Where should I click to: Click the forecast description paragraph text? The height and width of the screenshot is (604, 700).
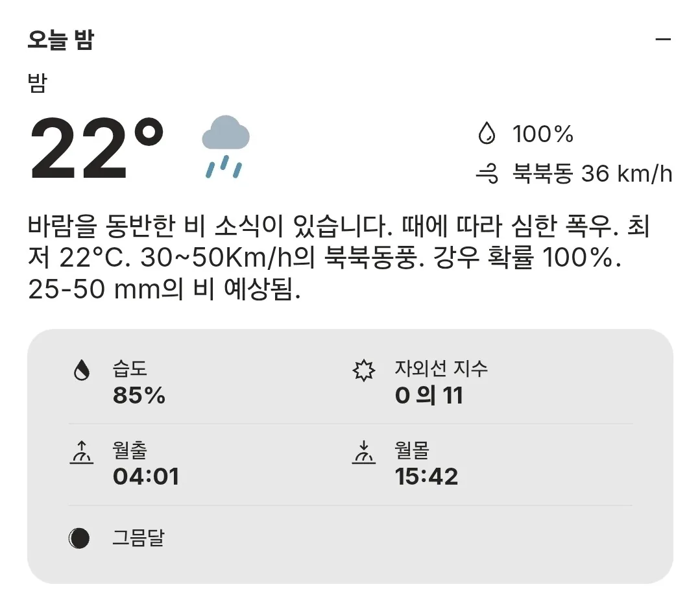(339, 258)
